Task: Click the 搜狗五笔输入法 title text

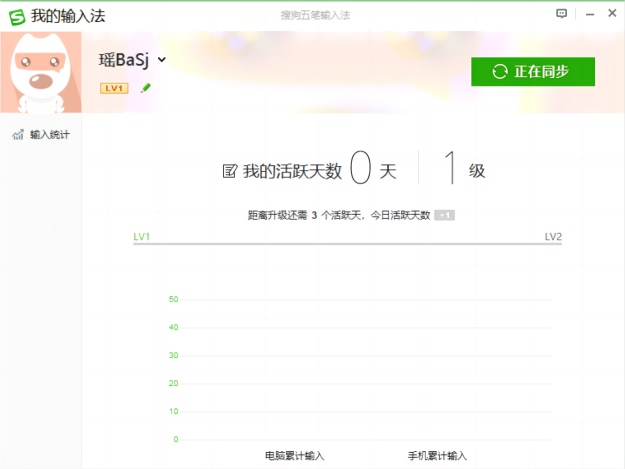Action: [x=315, y=15]
